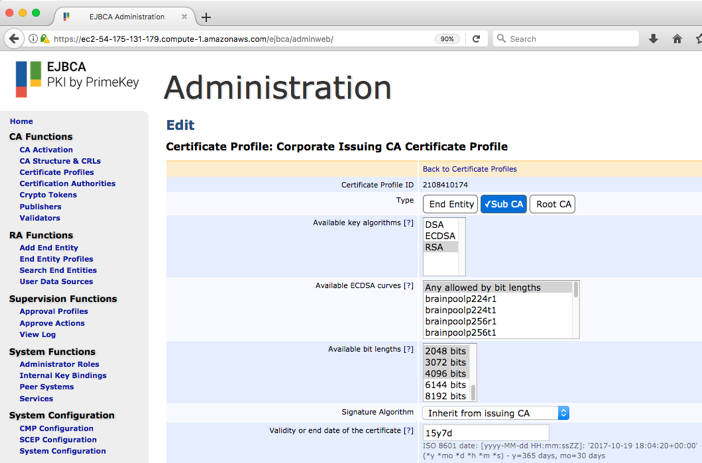The image size is (702, 463).
Task: Click the ECDSA curves list scrollbar
Action: click(575, 310)
